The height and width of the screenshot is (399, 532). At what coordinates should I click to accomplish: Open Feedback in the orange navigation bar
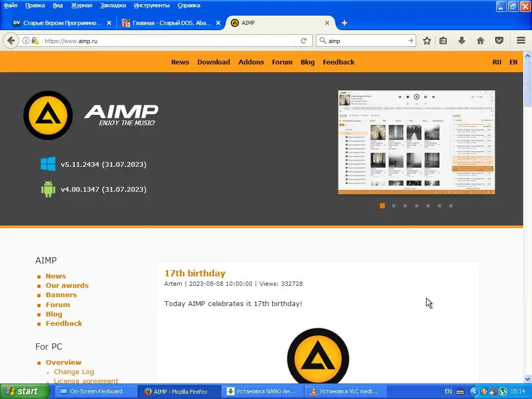[339, 62]
